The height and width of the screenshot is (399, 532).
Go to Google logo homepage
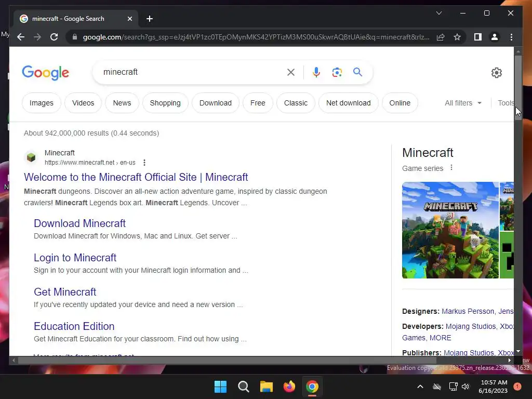tap(46, 73)
